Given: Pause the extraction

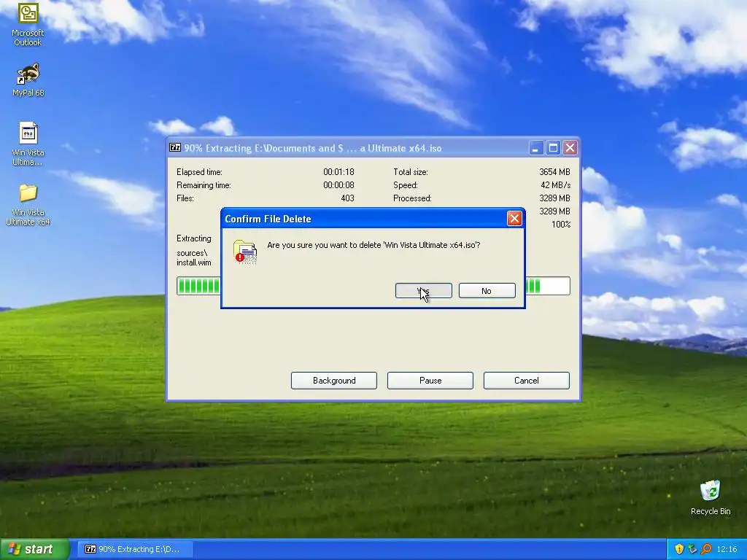Looking at the screenshot, I should point(430,381).
